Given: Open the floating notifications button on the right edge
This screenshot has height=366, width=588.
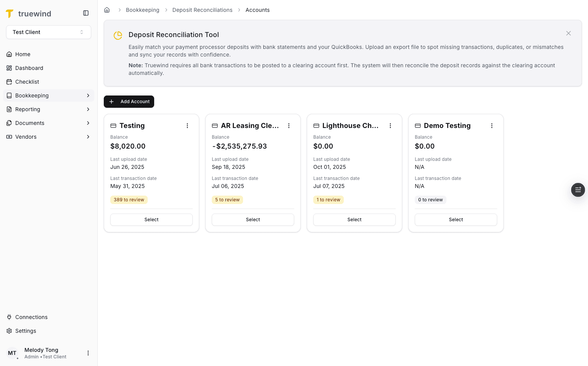Looking at the screenshot, I should coord(578,190).
